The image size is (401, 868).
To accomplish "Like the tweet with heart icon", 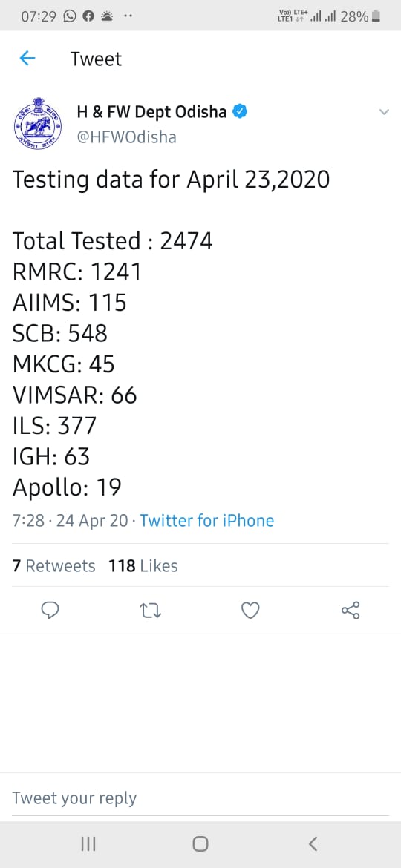I will click(x=250, y=610).
